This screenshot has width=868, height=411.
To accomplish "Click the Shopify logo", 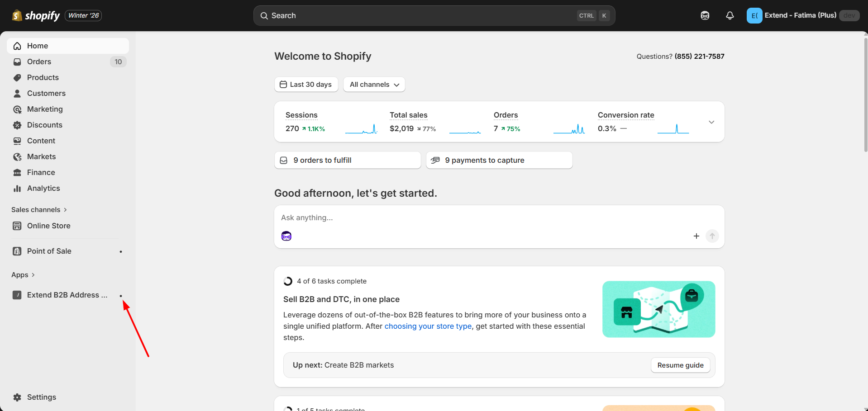I will (x=36, y=15).
